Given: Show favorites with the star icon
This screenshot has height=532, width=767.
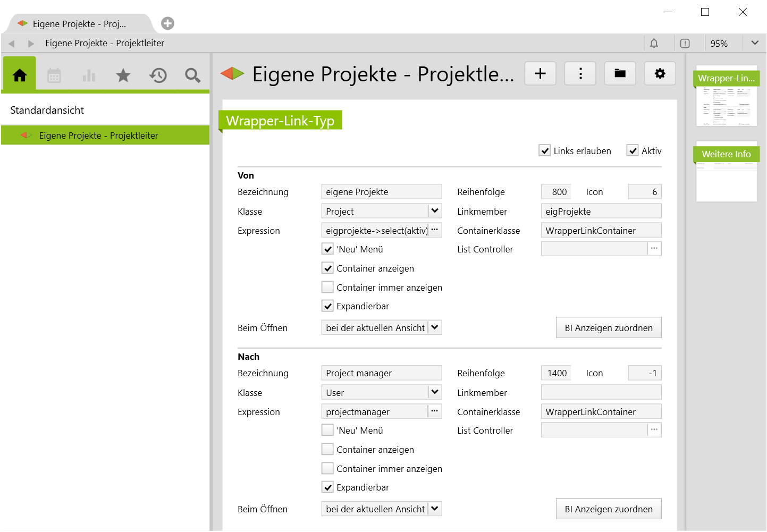Looking at the screenshot, I should pos(123,75).
